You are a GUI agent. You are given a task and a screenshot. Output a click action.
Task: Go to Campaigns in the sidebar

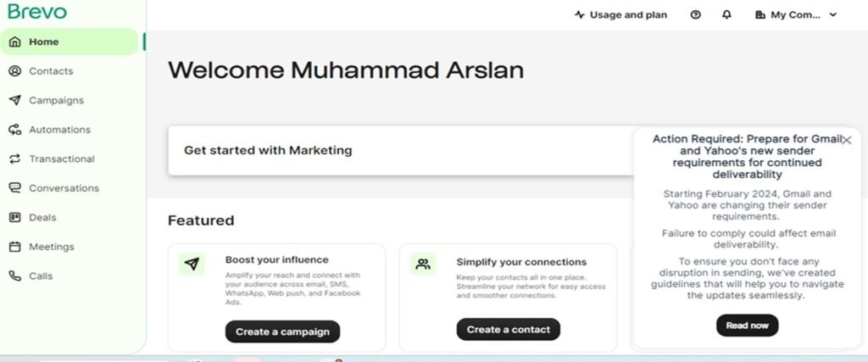[x=56, y=100]
